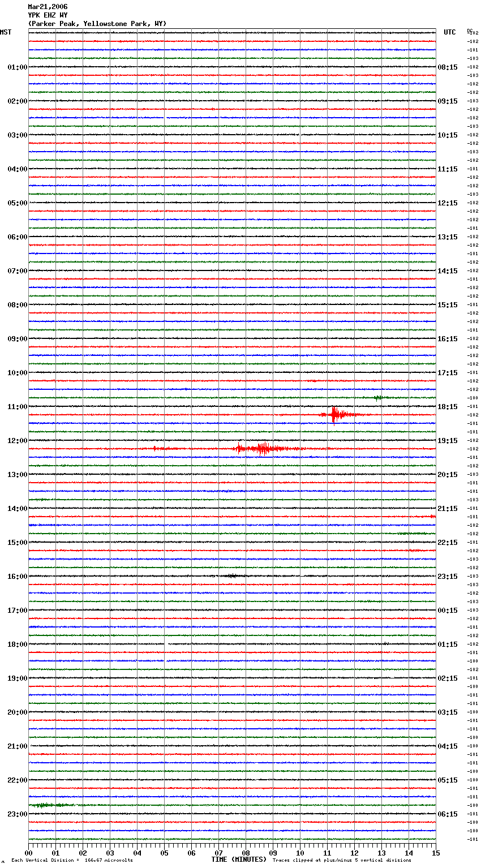Click the 10:15 UTC time label
The image size is (481, 868).
(x=448, y=135)
